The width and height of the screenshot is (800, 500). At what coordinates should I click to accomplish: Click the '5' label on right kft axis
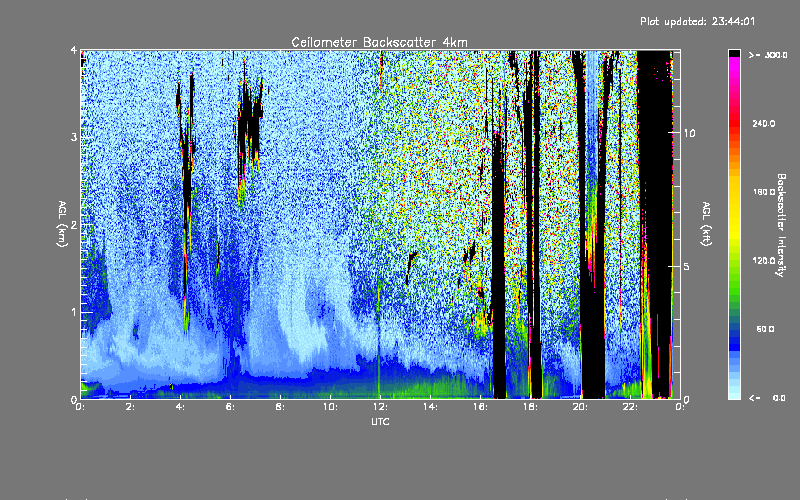(x=686, y=266)
